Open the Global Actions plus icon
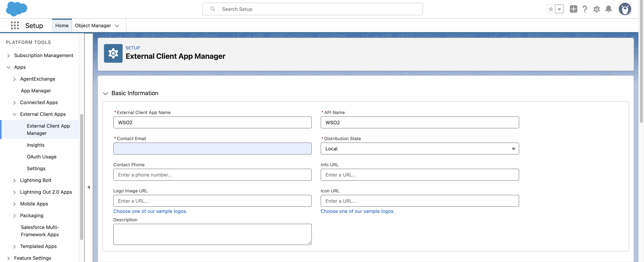Viewport: 644px width, 262px height. point(573,9)
